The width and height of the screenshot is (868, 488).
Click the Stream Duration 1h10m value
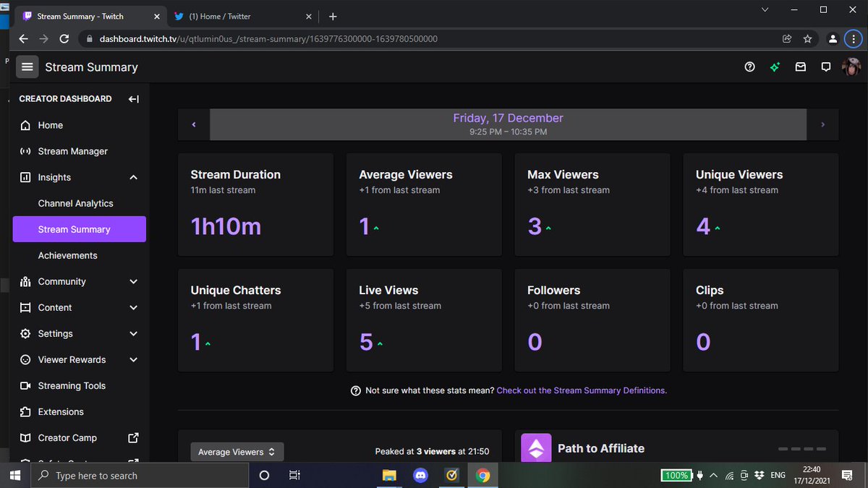click(226, 226)
